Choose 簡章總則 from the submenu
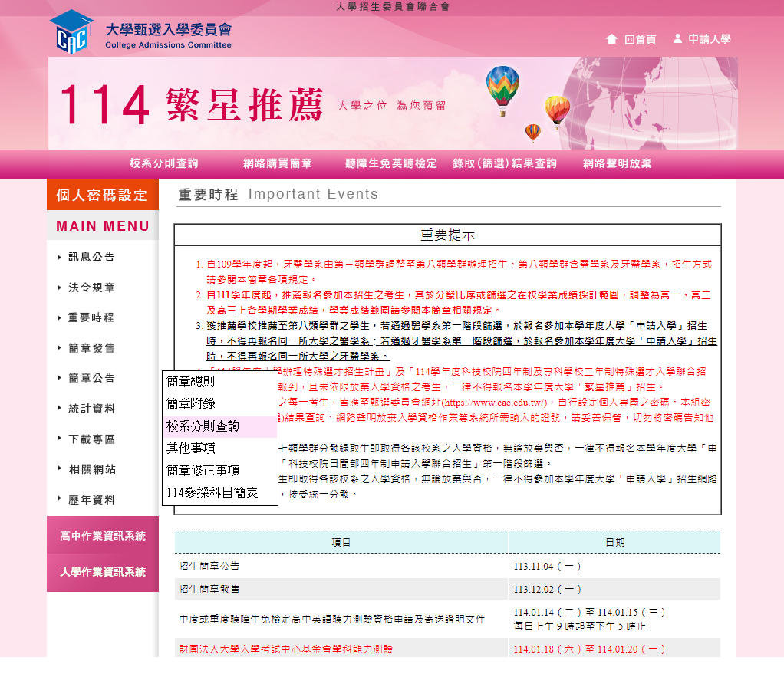The height and width of the screenshot is (674, 784). tap(220, 382)
